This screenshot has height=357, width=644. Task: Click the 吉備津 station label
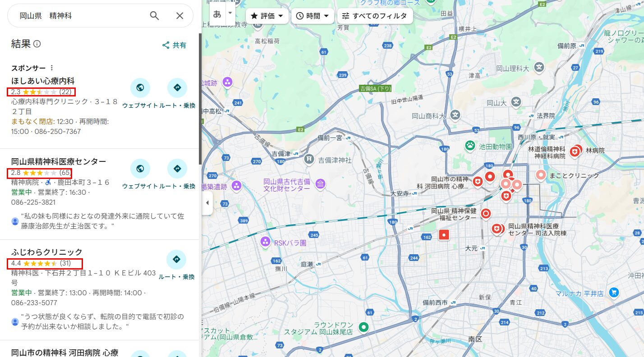click(281, 153)
